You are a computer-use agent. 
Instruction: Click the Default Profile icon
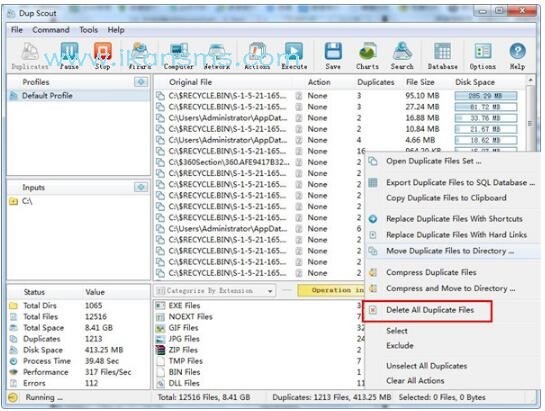click(x=13, y=96)
